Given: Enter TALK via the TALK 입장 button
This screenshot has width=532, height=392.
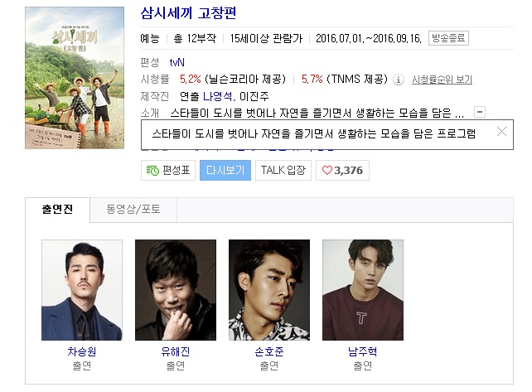Looking at the screenshot, I should coord(283,171).
